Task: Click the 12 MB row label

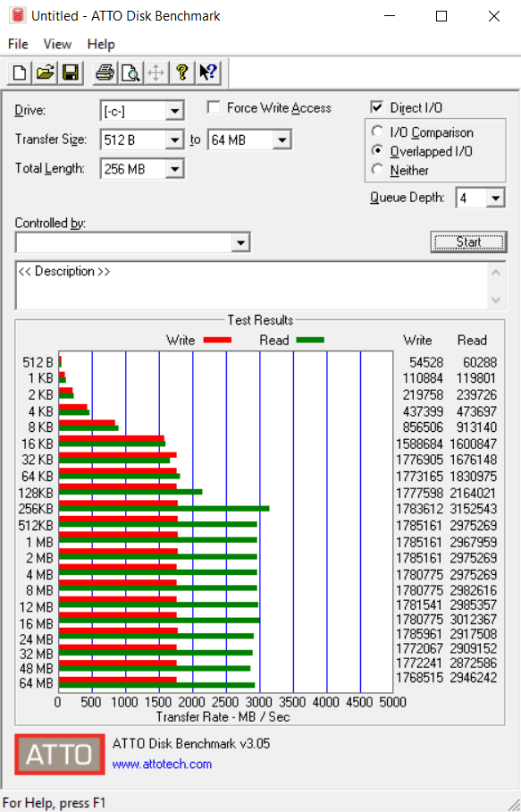Action: (x=37, y=606)
